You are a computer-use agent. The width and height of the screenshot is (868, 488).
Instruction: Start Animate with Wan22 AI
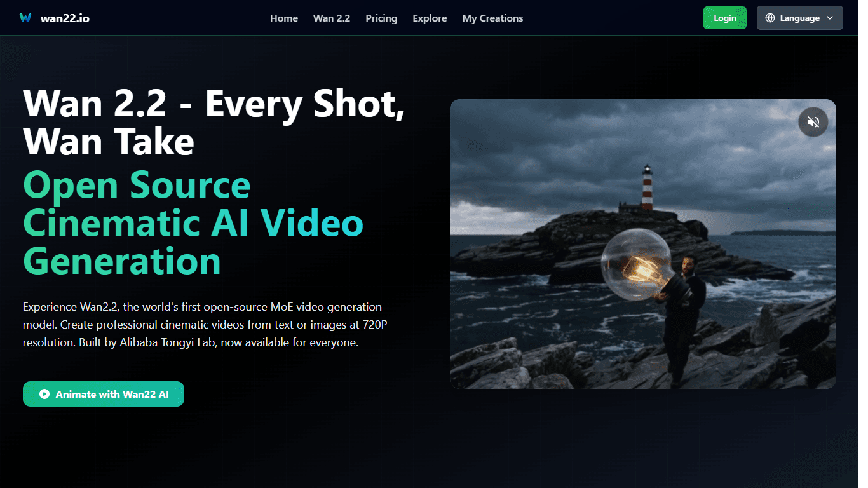(104, 394)
